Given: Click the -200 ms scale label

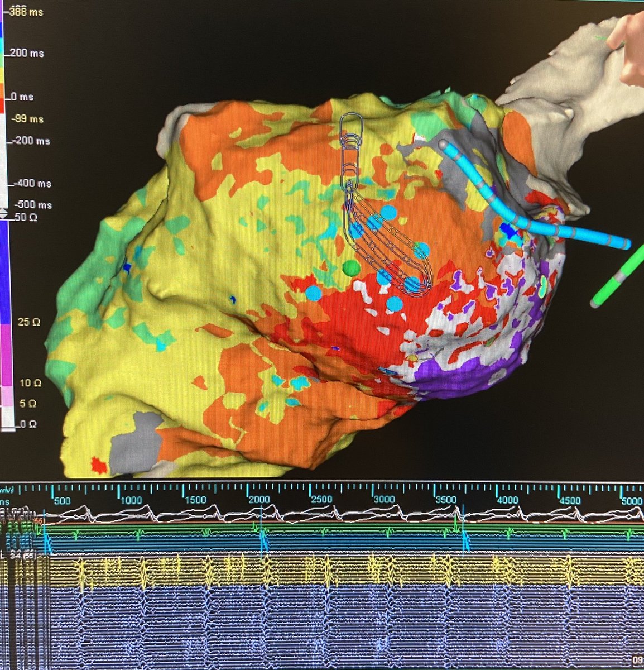Looking at the screenshot, I should coord(30,141).
